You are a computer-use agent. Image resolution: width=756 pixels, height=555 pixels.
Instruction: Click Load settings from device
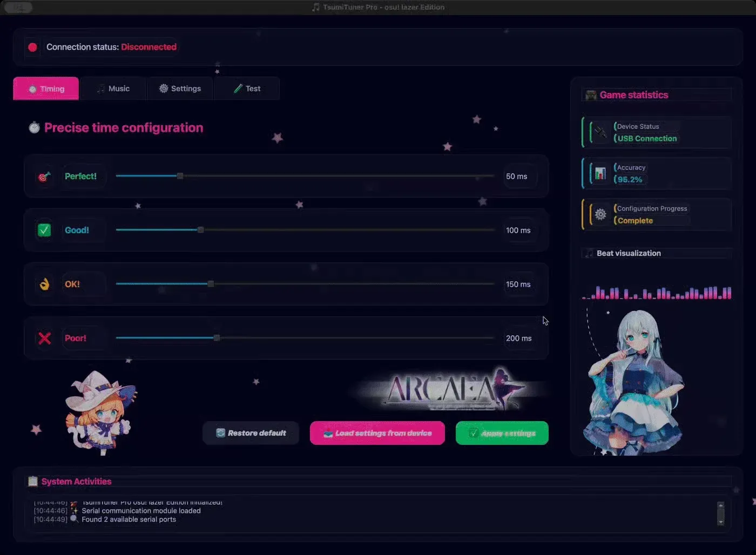377,433
